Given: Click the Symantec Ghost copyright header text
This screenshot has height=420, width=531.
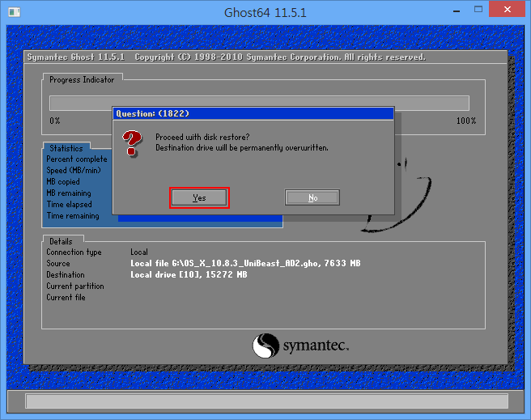Looking at the screenshot, I should pos(226,57).
